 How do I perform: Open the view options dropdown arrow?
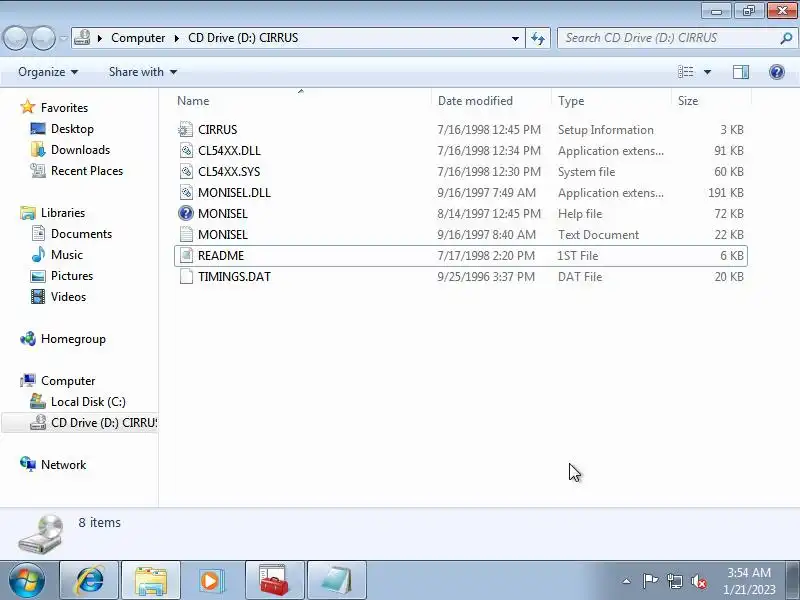tap(707, 72)
